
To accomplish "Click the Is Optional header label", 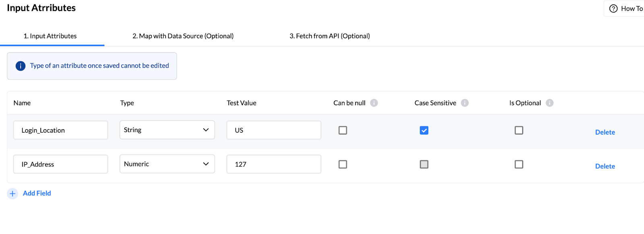I will pyautogui.click(x=525, y=103).
